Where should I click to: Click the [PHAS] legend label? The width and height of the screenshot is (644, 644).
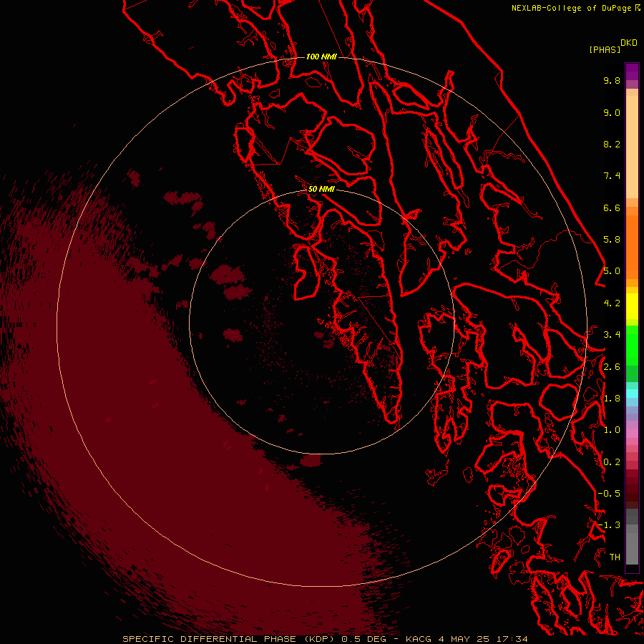[605, 50]
